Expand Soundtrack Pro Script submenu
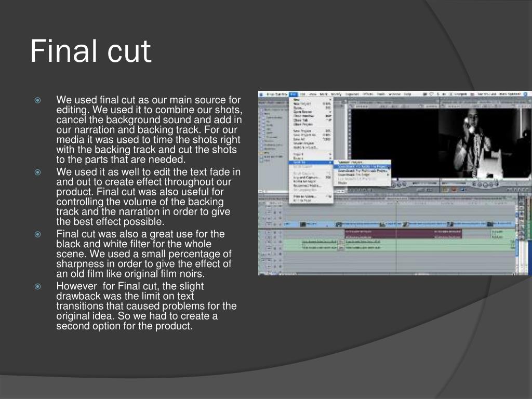Screen dimensions: 532x399 [x=362, y=175]
